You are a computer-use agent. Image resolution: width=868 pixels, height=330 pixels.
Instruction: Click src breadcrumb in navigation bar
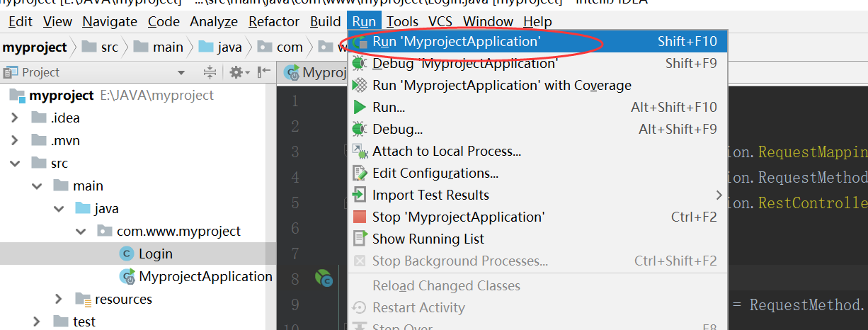(x=101, y=47)
